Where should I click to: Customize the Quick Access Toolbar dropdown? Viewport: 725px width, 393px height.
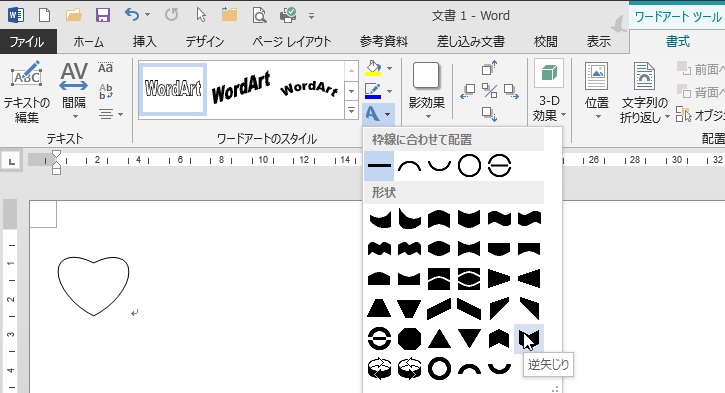(311, 16)
